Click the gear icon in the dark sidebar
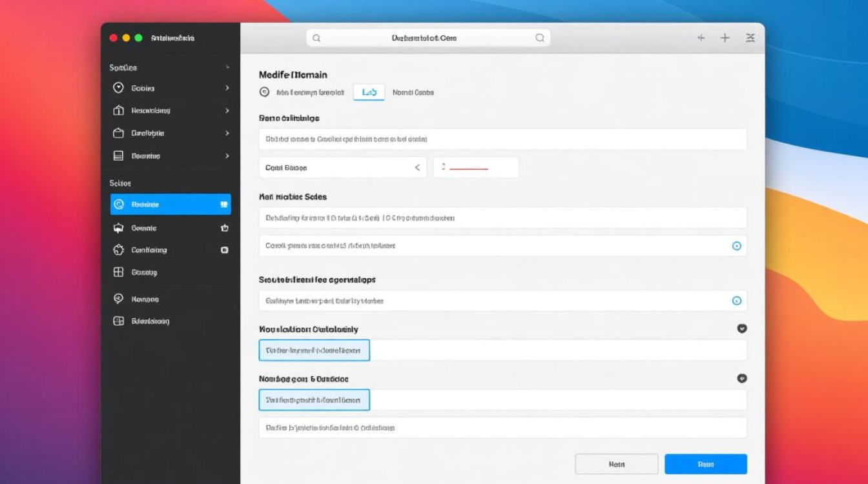This screenshot has height=484, width=868. point(118,250)
